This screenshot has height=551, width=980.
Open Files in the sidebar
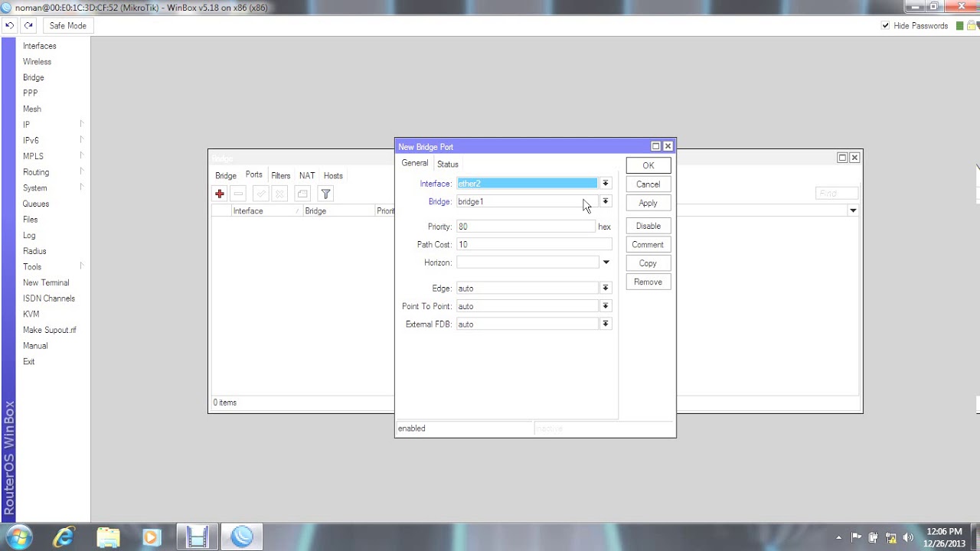30,220
